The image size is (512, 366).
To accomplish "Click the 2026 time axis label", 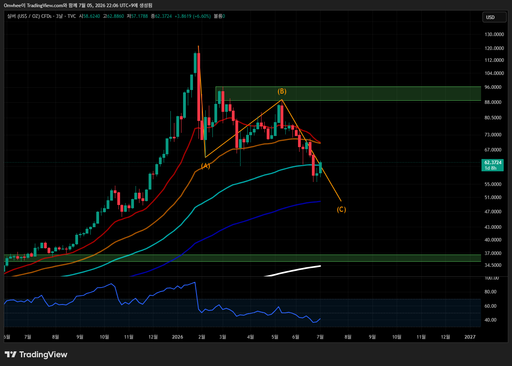I will click(177, 337).
